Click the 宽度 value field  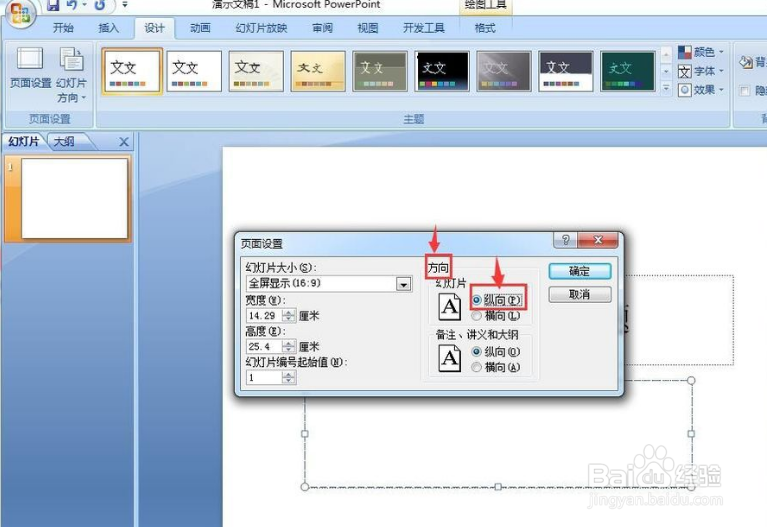click(264, 316)
